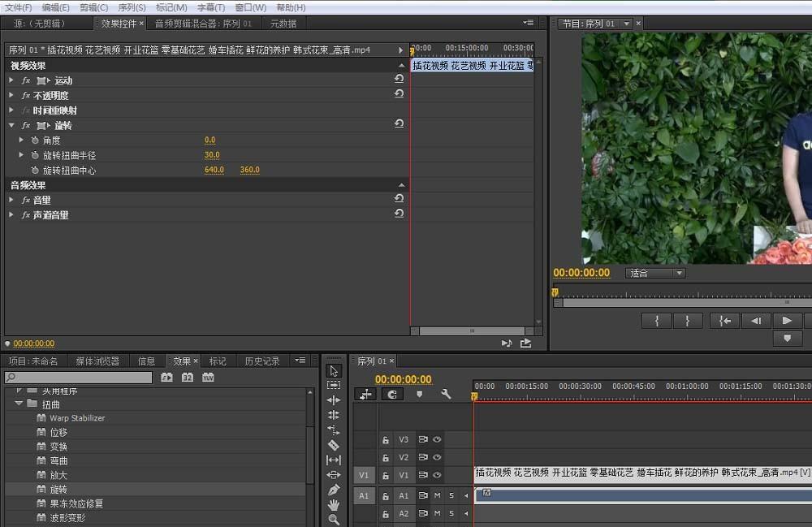Hide the V2 track with eye icon
The height and width of the screenshot is (527, 812).
coord(437,457)
